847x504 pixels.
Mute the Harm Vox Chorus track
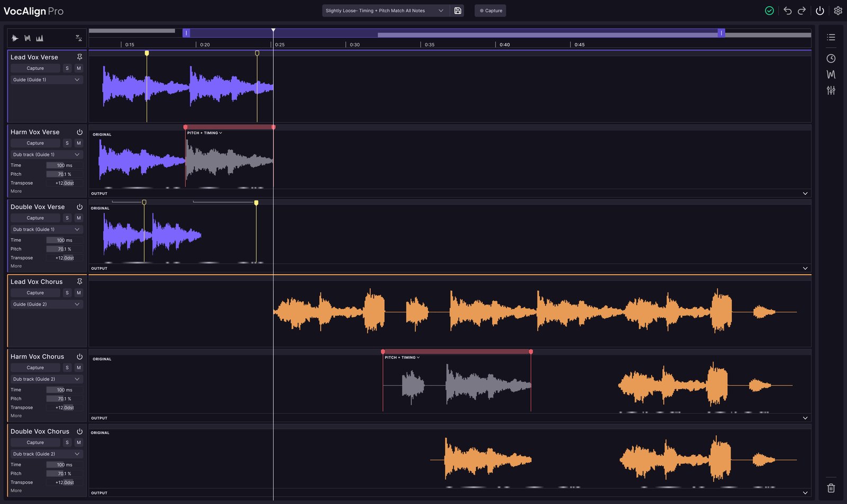[79, 367]
